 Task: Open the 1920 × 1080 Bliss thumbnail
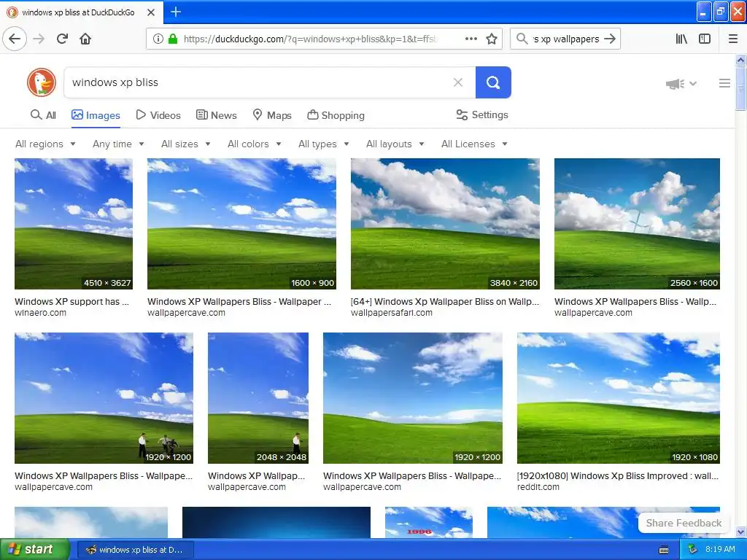[619, 397]
